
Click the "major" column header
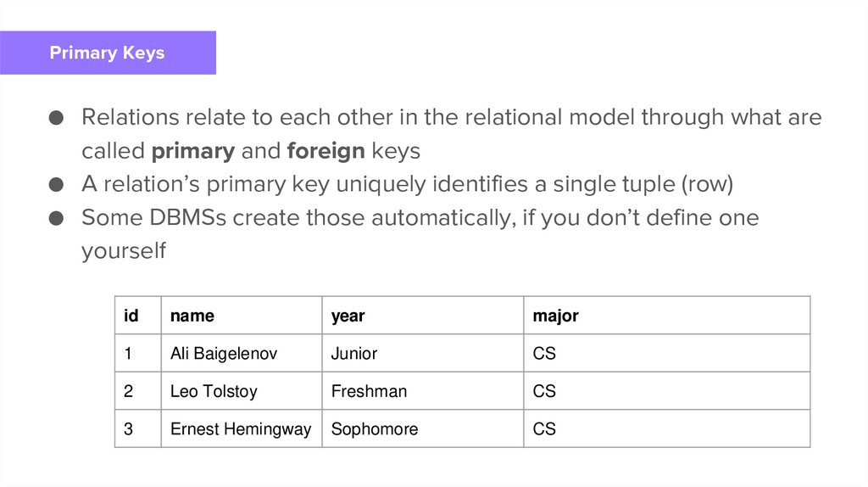tap(555, 316)
